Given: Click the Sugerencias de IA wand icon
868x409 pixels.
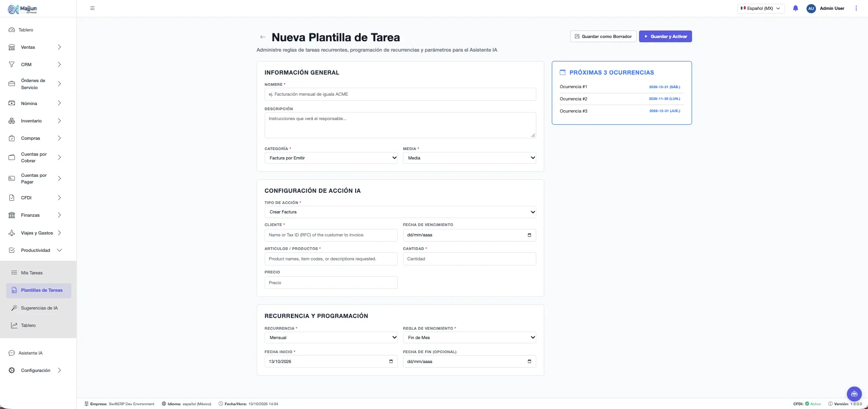Looking at the screenshot, I should click(14, 308).
